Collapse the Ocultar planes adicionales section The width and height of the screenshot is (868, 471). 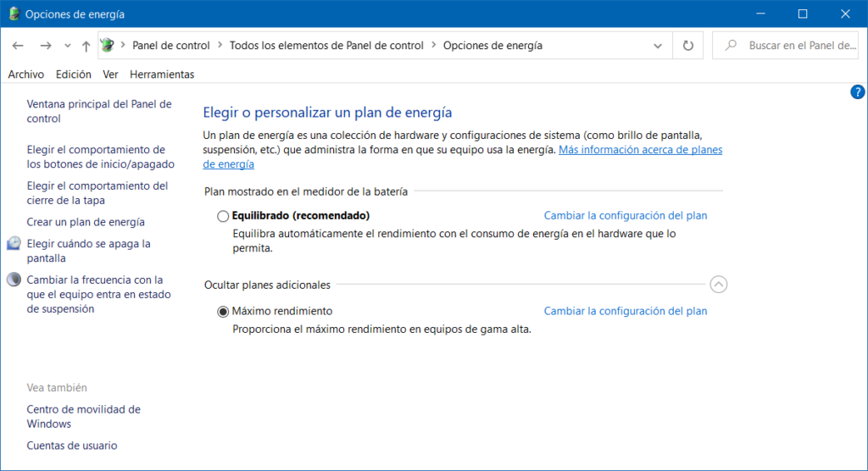pyautogui.click(x=719, y=285)
